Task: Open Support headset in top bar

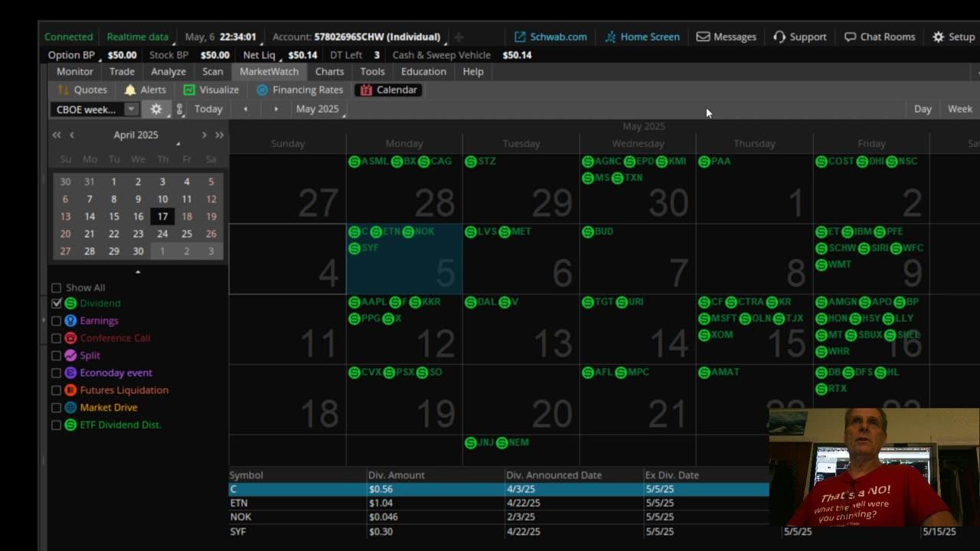Action: point(799,37)
